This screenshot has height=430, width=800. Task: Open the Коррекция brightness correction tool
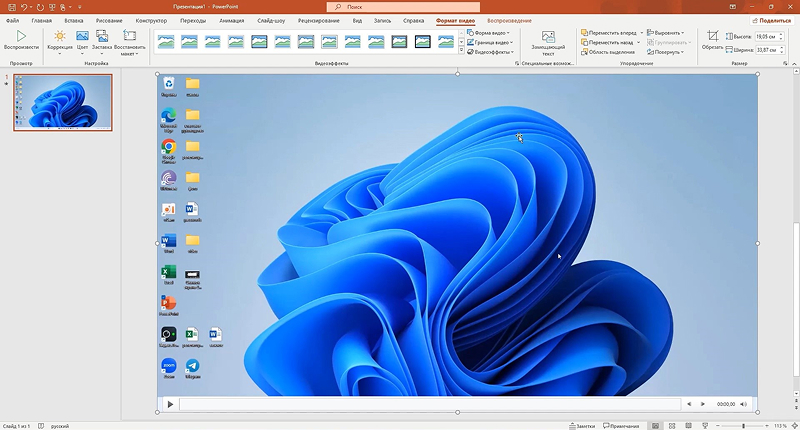coord(60,36)
